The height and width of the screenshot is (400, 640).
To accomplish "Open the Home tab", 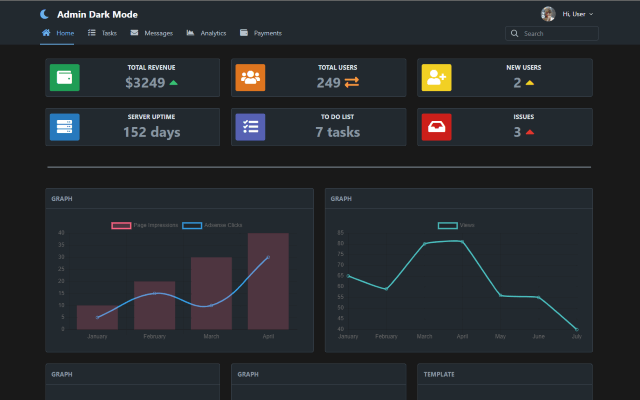I will click(58, 33).
